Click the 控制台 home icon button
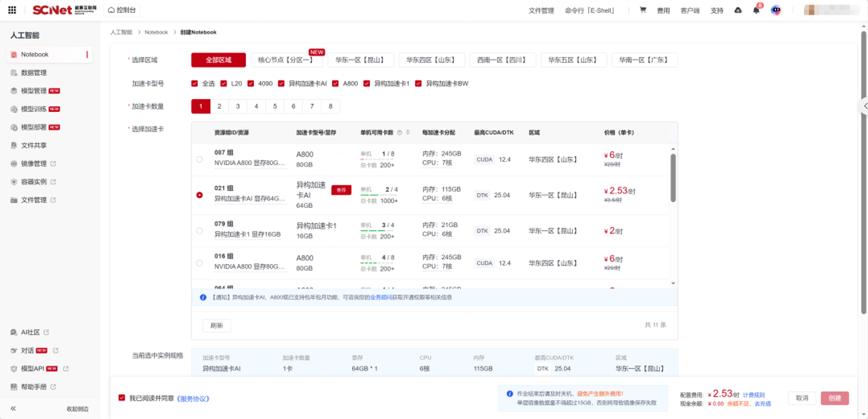868x419 pixels. coord(122,10)
